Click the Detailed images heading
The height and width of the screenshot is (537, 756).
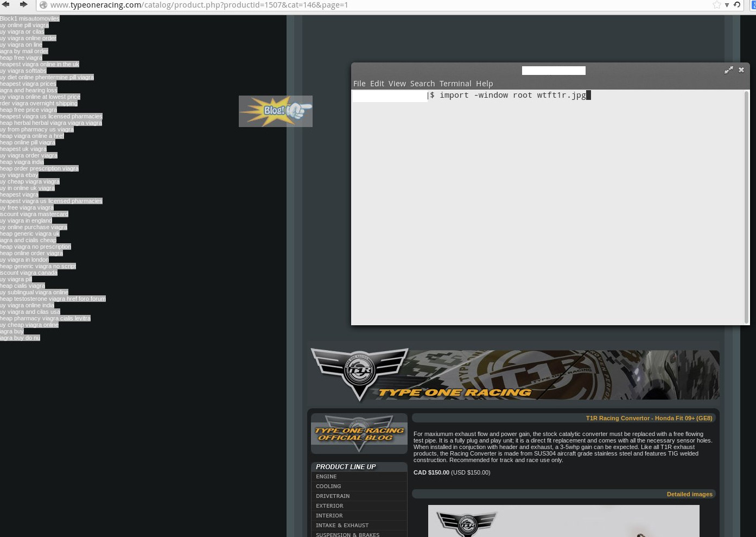(689, 494)
